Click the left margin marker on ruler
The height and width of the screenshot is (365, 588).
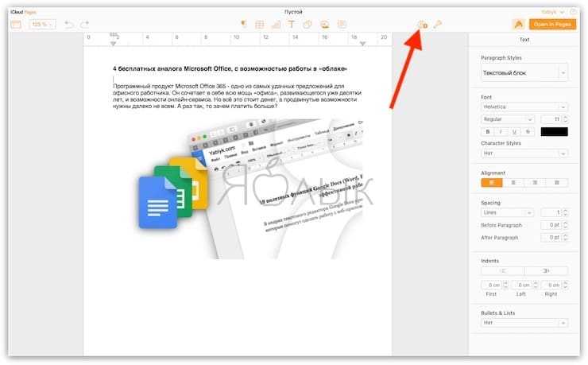point(114,44)
